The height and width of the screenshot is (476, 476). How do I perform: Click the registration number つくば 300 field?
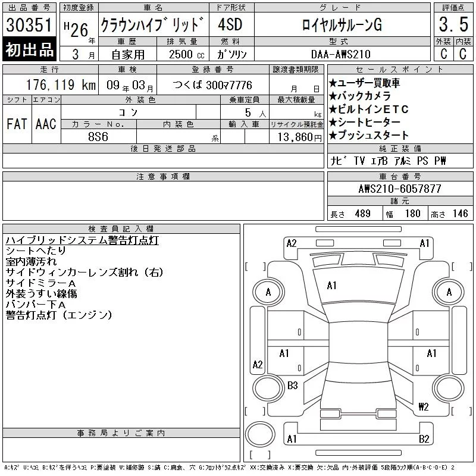click(x=213, y=85)
